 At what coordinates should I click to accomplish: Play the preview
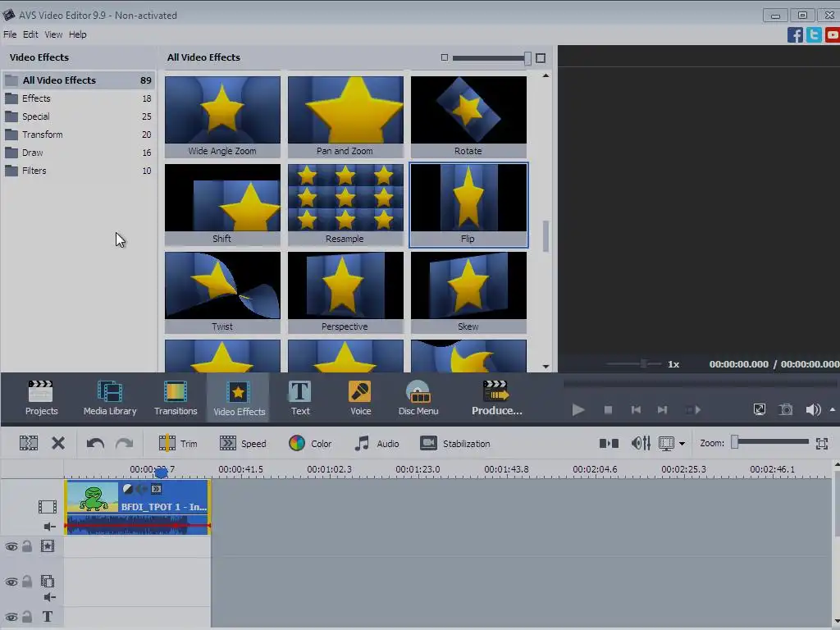point(578,410)
